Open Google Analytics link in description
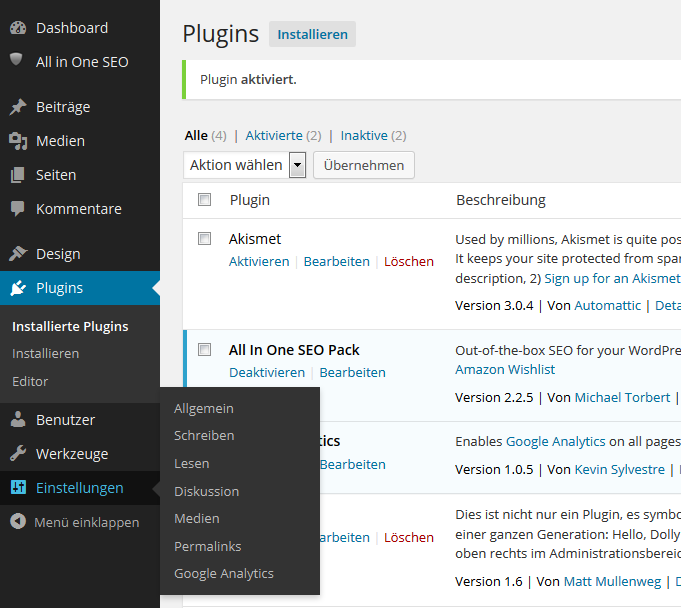681x608 pixels. click(x=555, y=442)
